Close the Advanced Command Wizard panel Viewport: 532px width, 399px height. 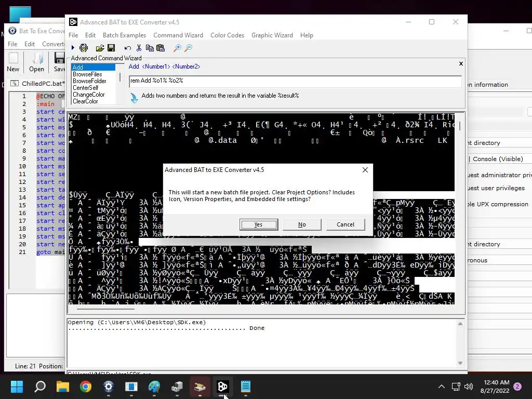pyautogui.click(x=461, y=63)
